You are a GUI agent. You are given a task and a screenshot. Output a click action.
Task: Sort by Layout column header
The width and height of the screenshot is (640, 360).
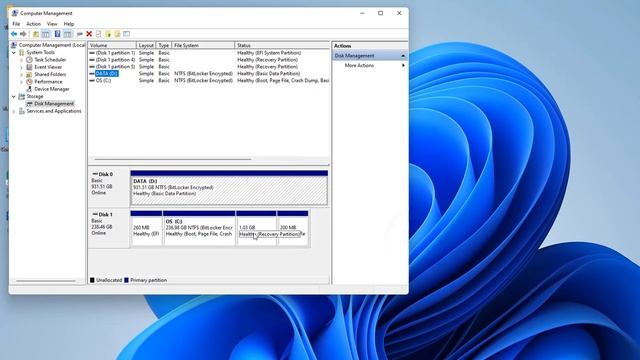pos(146,45)
